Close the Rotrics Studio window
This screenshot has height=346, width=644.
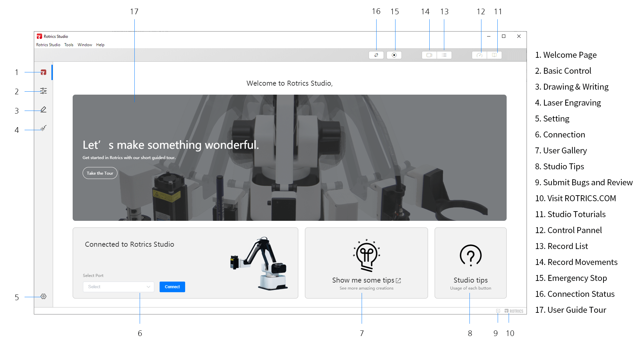click(x=519, y=37)
